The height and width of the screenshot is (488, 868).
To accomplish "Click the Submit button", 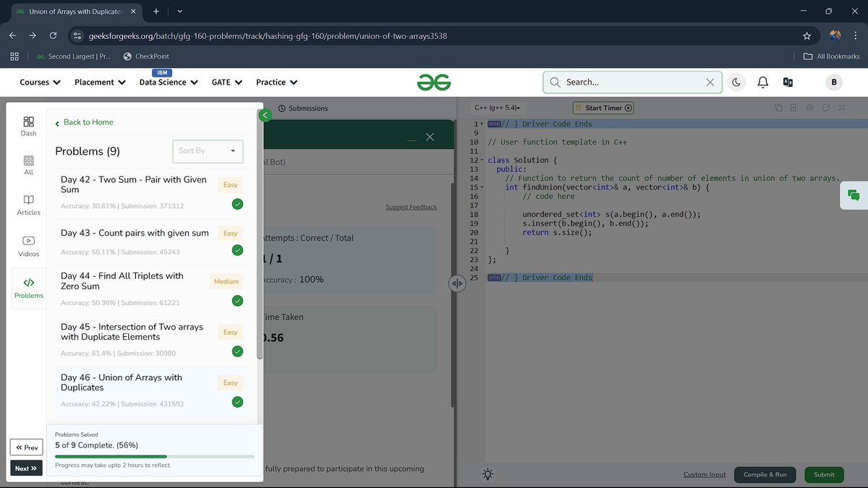I will (824, 474).
